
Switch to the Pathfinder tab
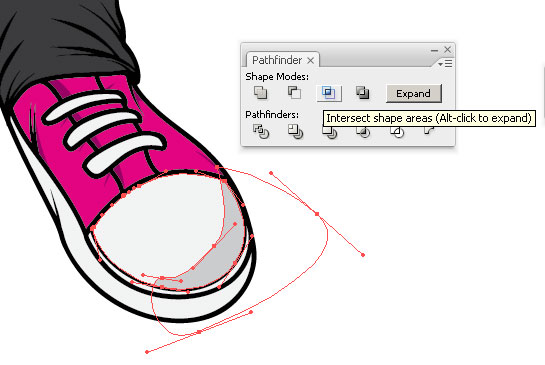click(277, 60)
